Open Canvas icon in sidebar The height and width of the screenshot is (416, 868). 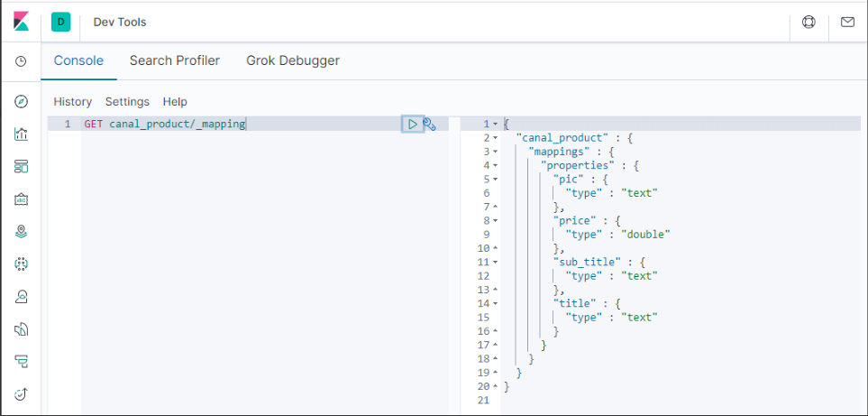21,199
